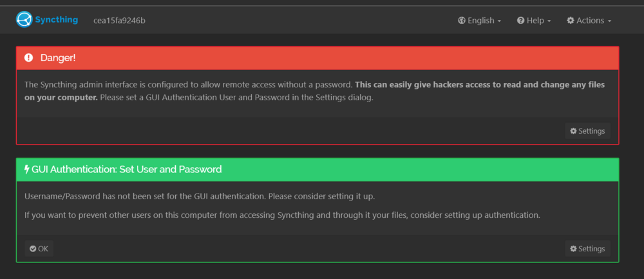
Task: Open the Help dropdown caret
Action: (549, 21)
